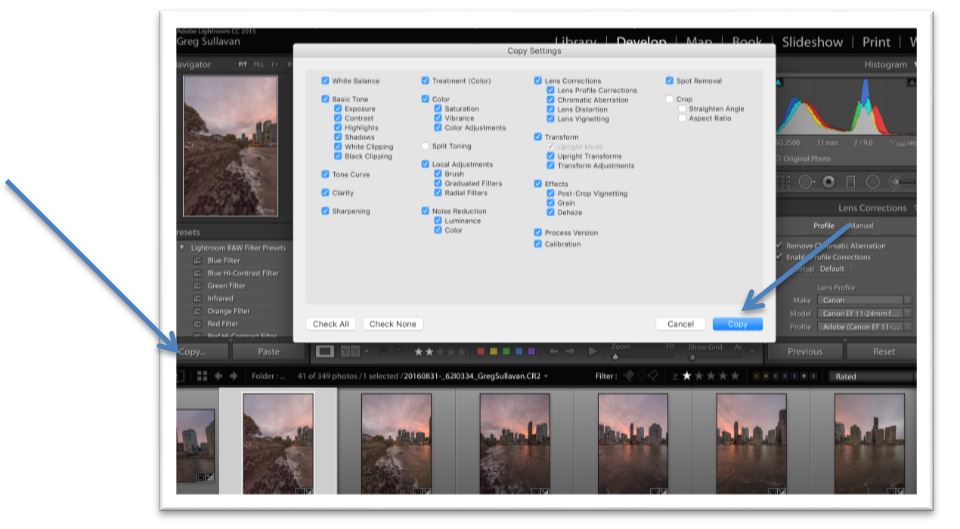Toggle Before/After view icon
This screenshot has height=529, width=960.
click(350, 351)
